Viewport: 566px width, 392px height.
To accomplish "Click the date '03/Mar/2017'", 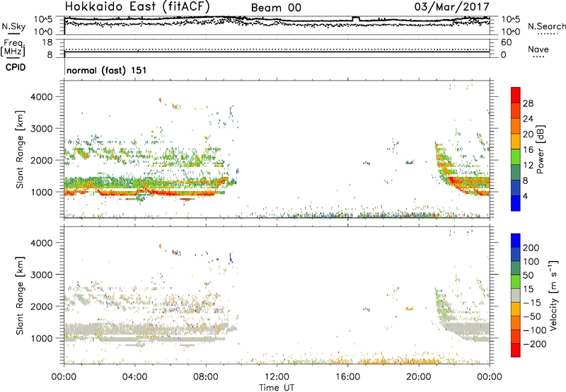I will (452, 6).
